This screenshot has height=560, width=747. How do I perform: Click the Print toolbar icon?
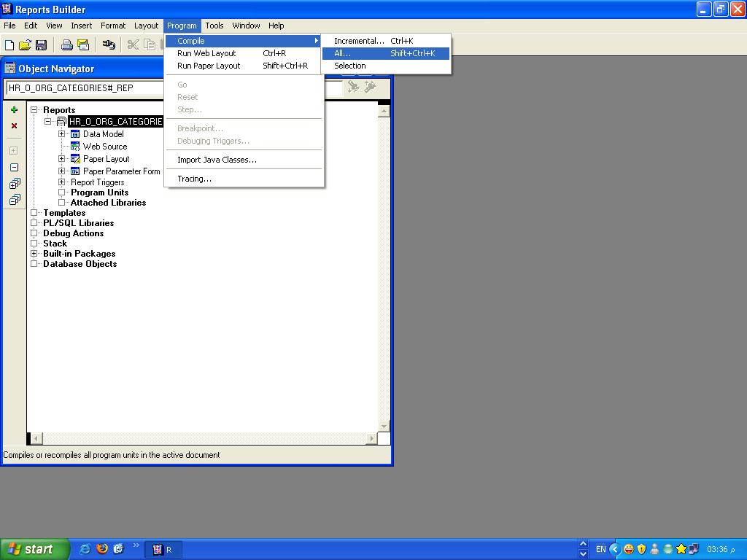[x=66, y=45]
